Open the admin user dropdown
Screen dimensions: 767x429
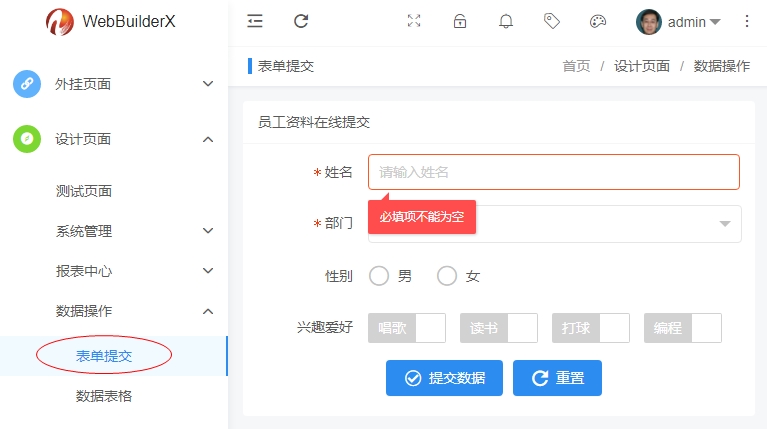[x=694, y=22]
